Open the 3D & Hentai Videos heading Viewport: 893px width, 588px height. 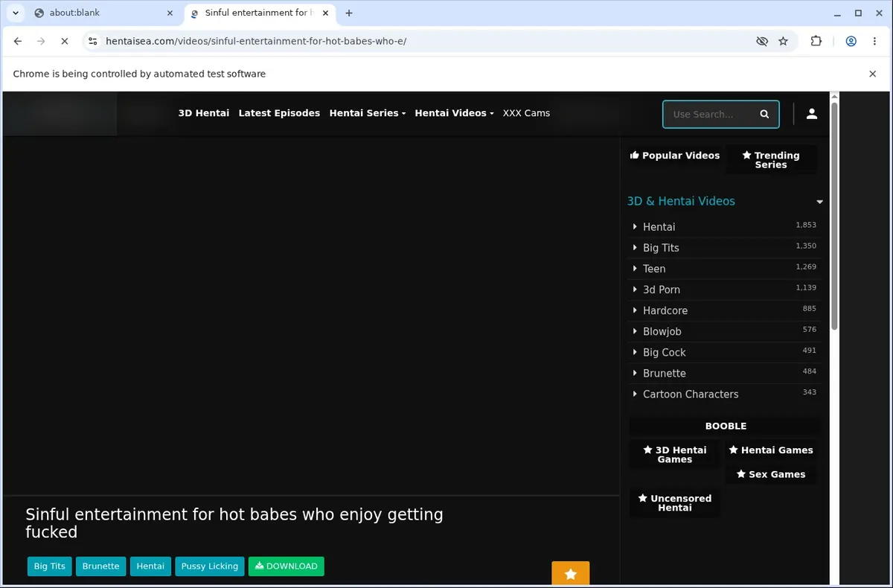click(681, 201)
